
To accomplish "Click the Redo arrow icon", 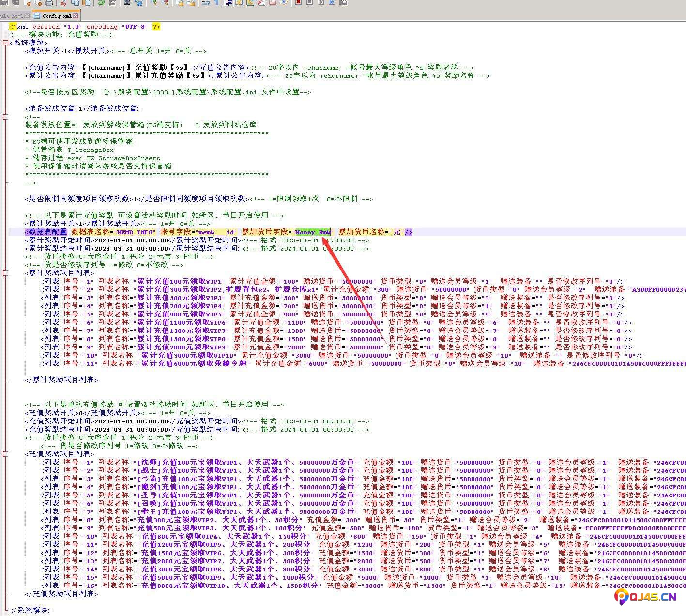I will click(113, 2).
